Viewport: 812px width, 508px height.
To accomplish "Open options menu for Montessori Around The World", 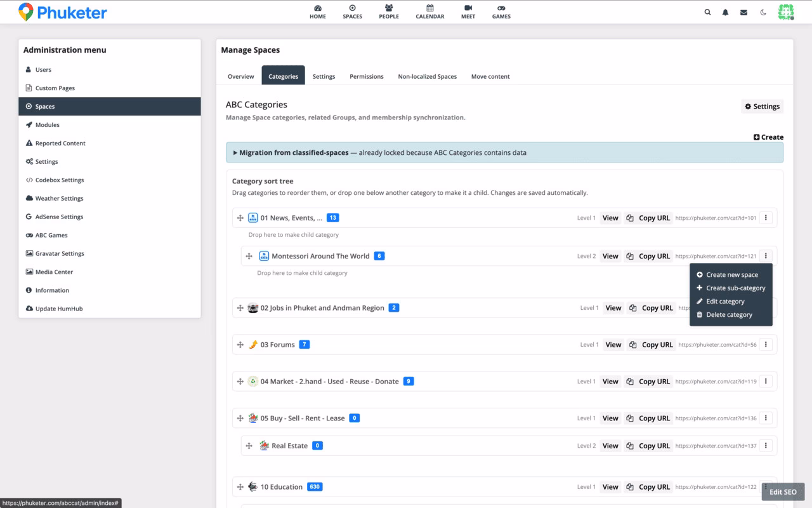I will tap(766, 256).
